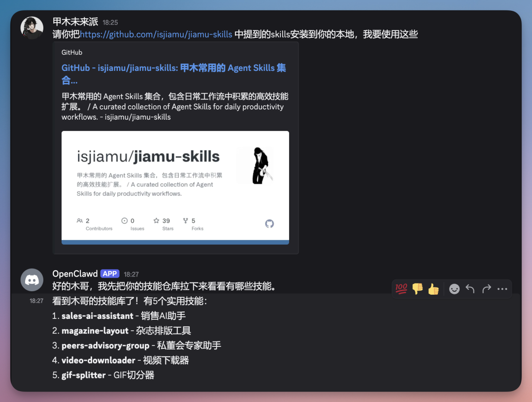The image size is (532, 402).
Task: Click the star icon beside 39 Stars
Action: (x=157, y=221)
